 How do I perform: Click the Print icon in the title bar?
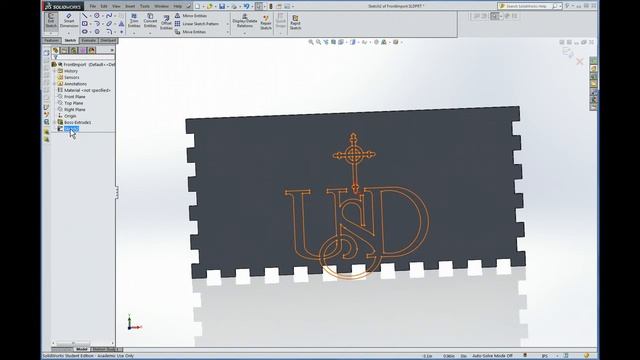pos(234,6)
